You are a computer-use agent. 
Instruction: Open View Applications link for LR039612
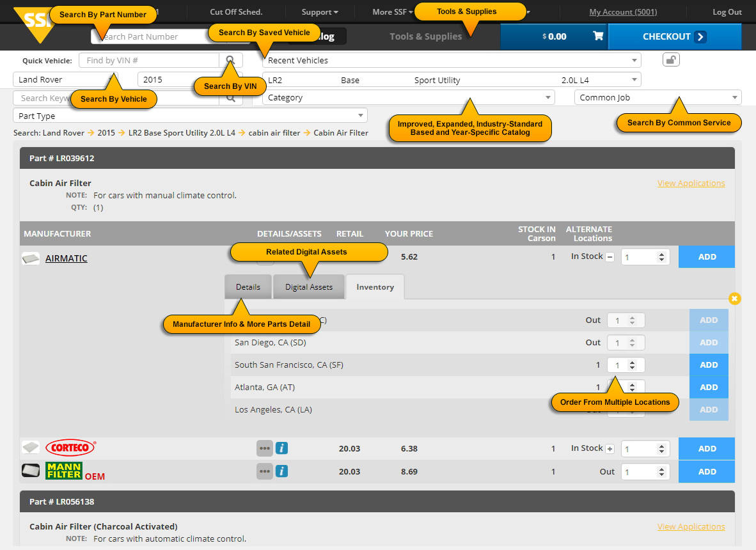pos(691,184)
